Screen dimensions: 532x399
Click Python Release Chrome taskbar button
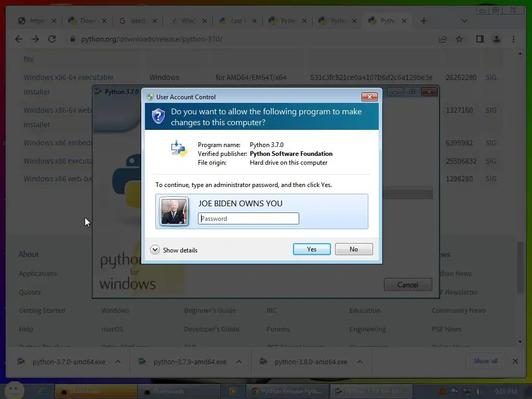[287, 391]
